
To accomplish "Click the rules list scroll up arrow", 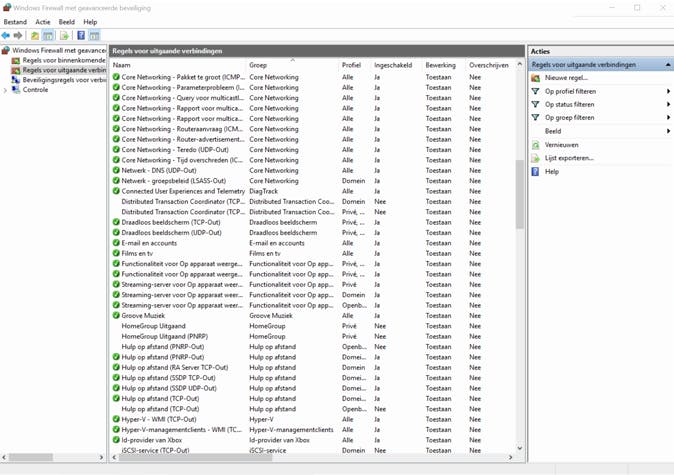I will [x=520, y=64].
